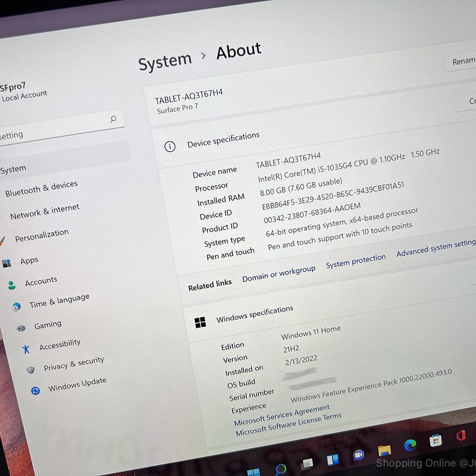Launch Microsoft Edge from the taskbar
This screenshot has height=476, width=476.
tap(410, 445)
